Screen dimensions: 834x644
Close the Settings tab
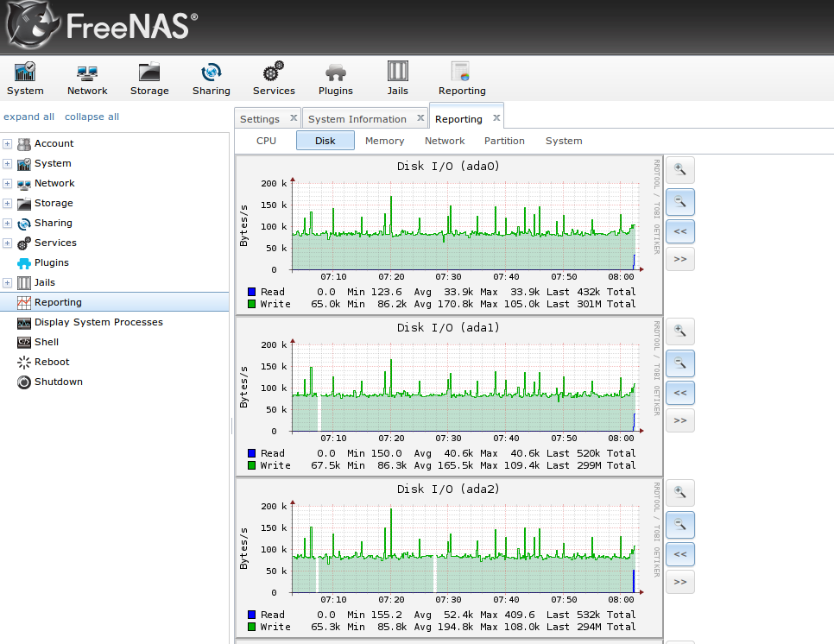[294, 118]
